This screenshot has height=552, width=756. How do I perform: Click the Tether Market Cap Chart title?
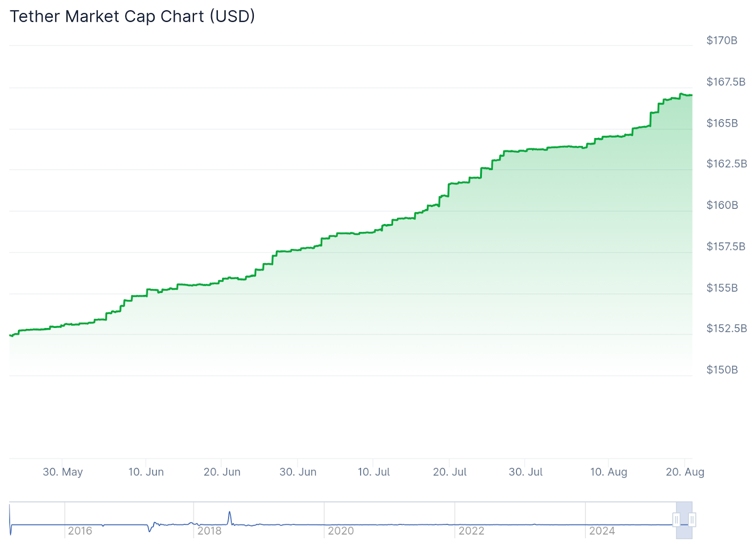[x=132, y=17]
